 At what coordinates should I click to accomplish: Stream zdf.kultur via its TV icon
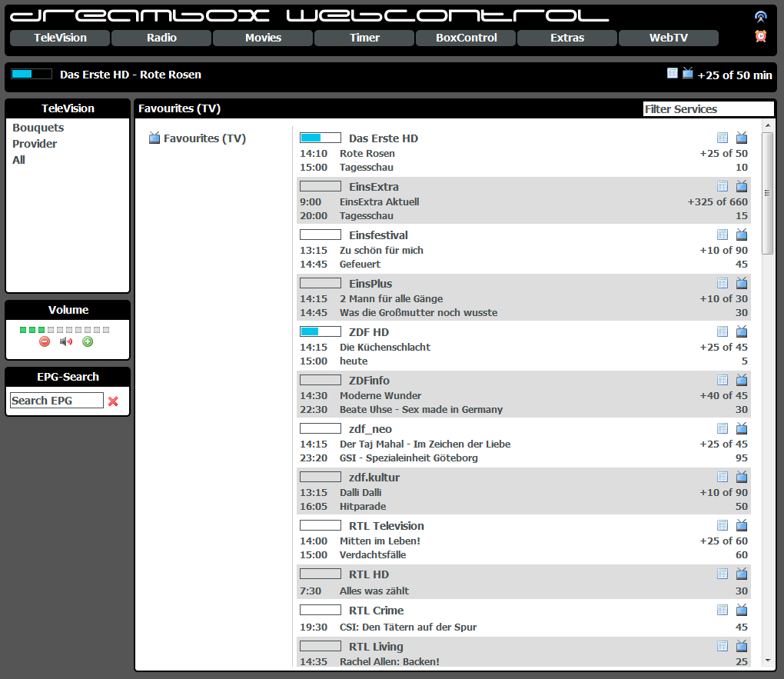[x=742, y=476]
